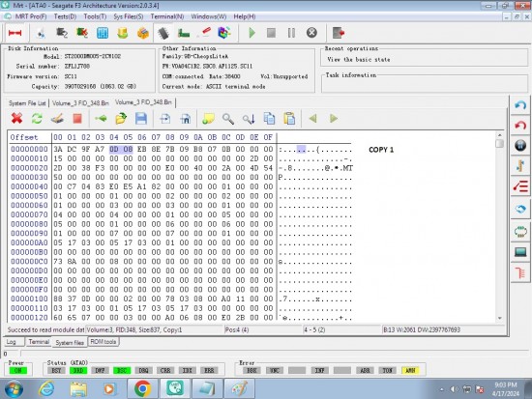This screenshot has width=532, height=399.
Task: Click the blue undo arrow in right sidebar
Action: (x=520, y=105)
